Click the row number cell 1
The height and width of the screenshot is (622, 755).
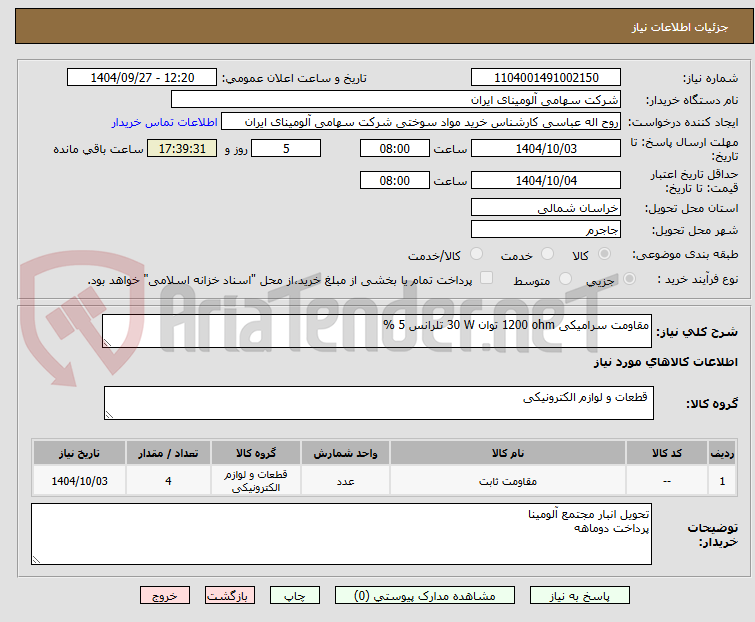[722, 481]
